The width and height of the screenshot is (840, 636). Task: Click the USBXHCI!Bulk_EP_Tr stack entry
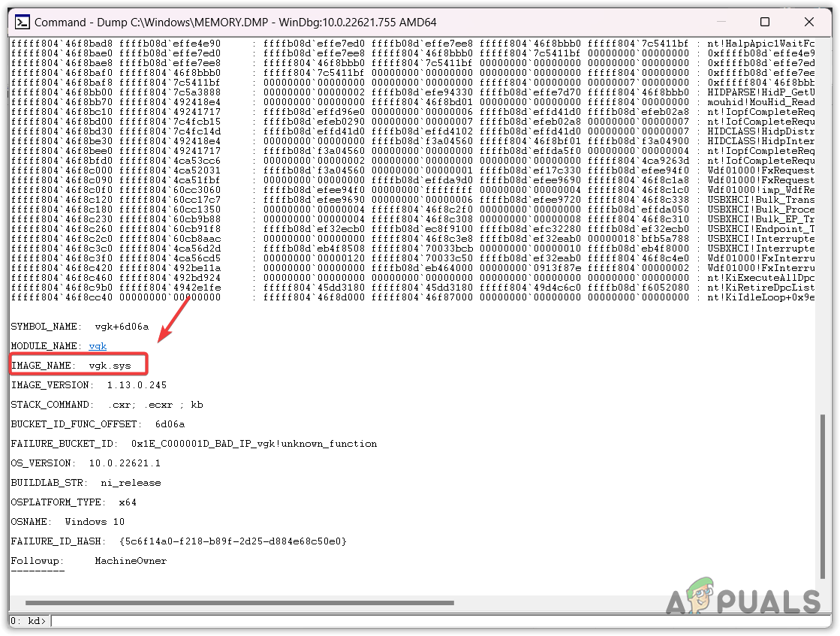(x=760, y=219)
